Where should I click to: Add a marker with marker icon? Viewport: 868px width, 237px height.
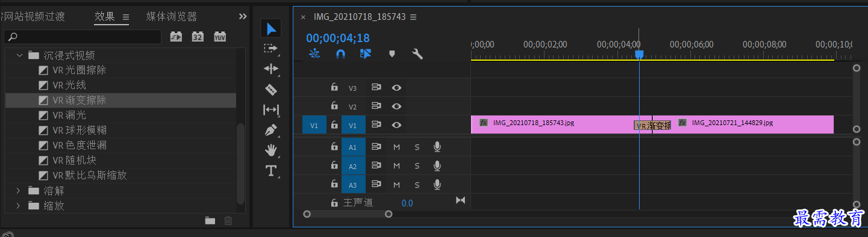coord(392,54)
